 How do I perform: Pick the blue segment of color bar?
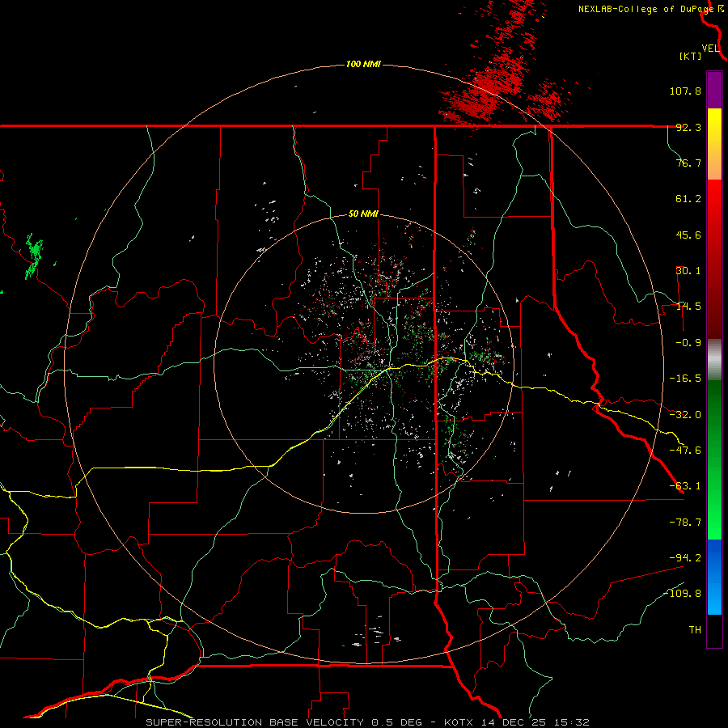click(714, 577)
